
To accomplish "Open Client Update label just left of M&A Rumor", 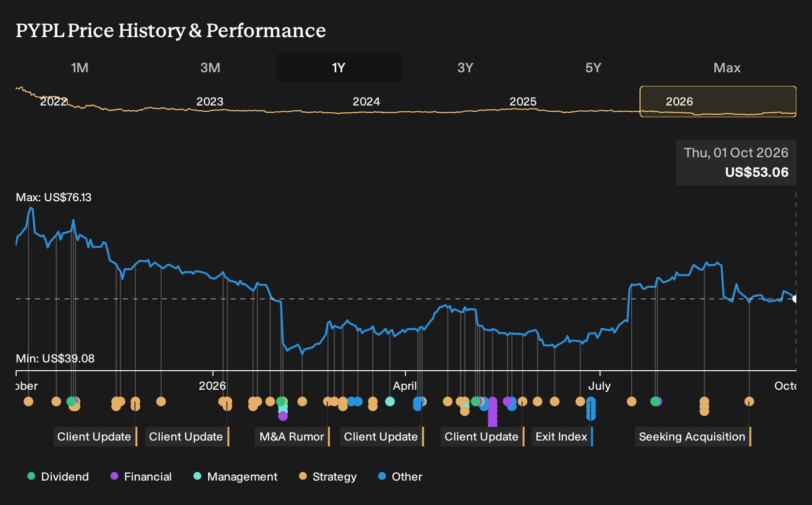I will tap(186, 437).
